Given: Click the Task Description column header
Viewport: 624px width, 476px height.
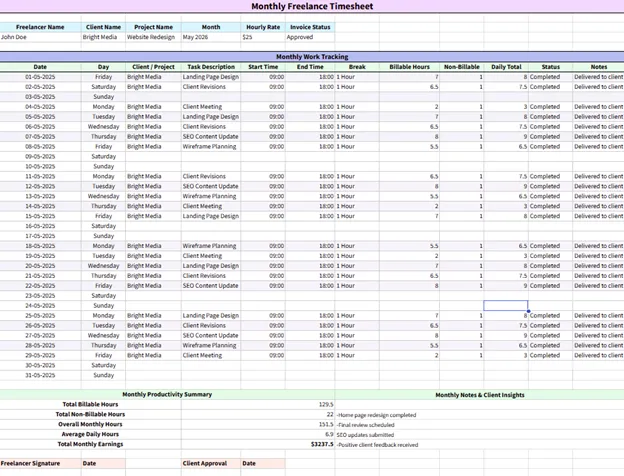Looking at the screenshot, I should (211, 67).
